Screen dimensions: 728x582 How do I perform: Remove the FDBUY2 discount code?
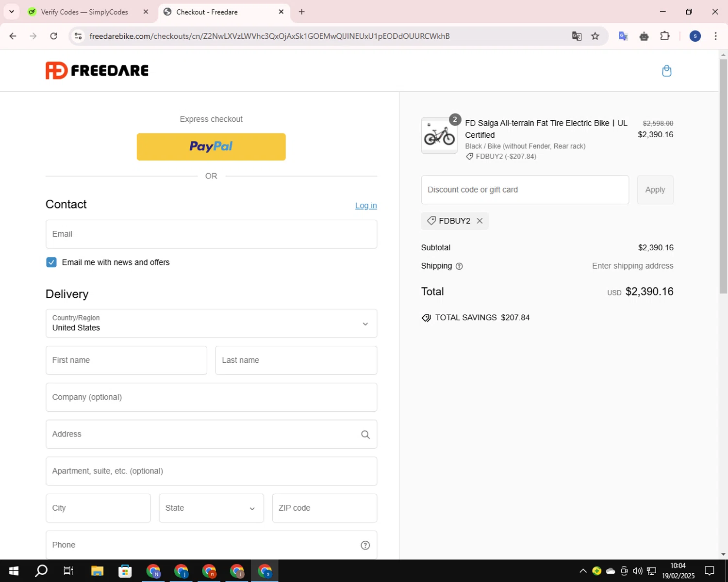point(480,221)
